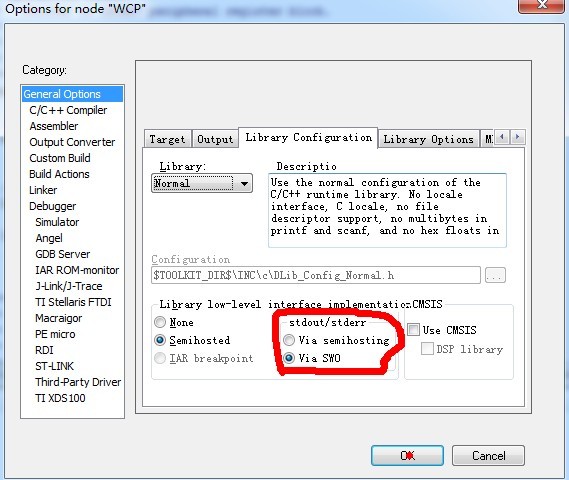The image size is (569, 480).
Task: Click the Cancel button
Action: [x=488, y=456]
